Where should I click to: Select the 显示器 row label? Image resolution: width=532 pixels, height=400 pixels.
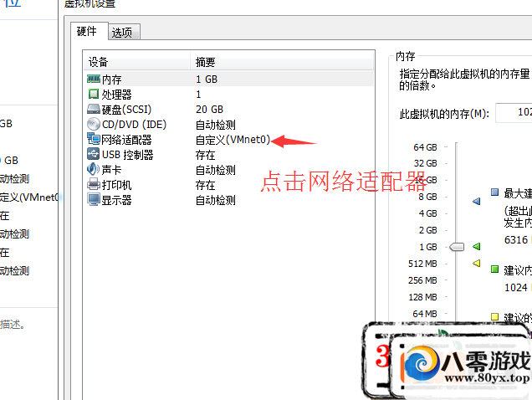click(x=117, y=200)
